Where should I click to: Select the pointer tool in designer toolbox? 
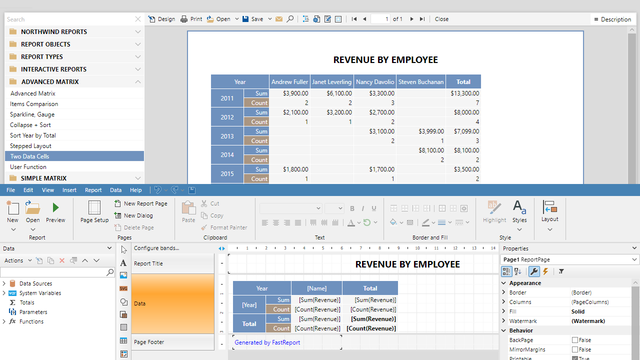(124, 250)
